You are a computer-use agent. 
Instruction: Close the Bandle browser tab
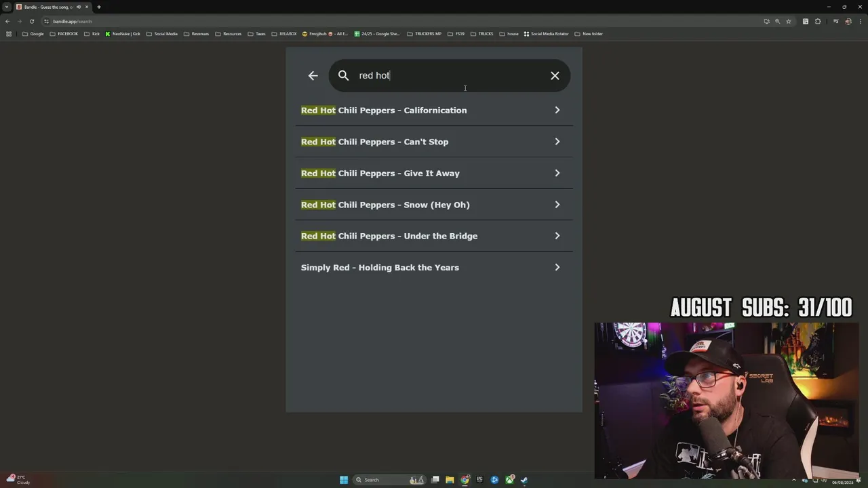coord(87,7)
